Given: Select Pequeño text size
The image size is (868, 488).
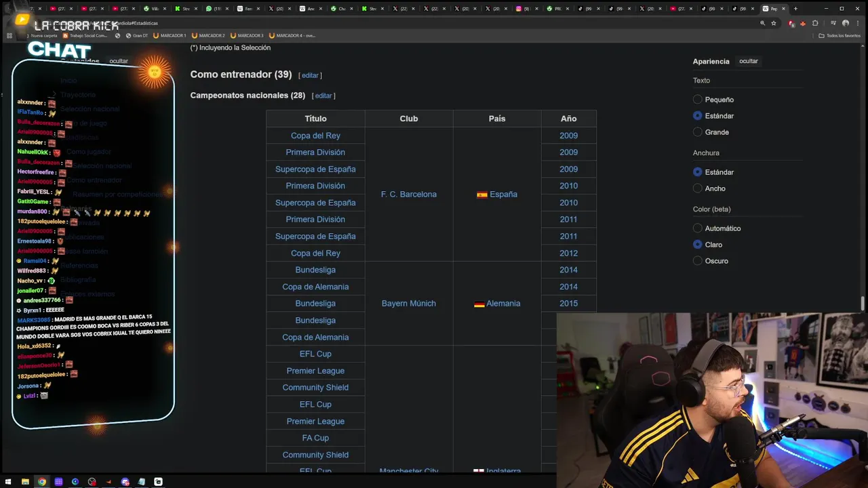Looking at the screenshot, I should 697,100.
